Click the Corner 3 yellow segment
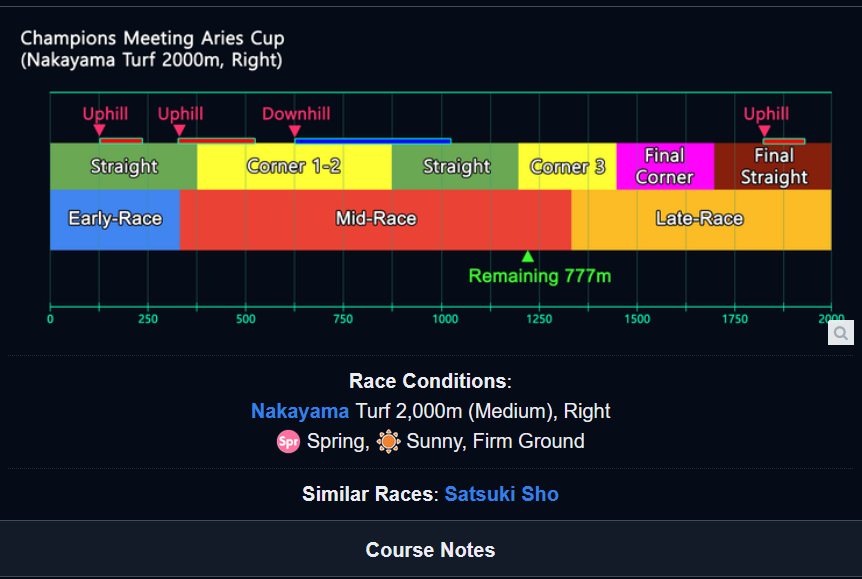Image resolution: width=862 pixels, height=579 pixels. (x=567, y=166)
